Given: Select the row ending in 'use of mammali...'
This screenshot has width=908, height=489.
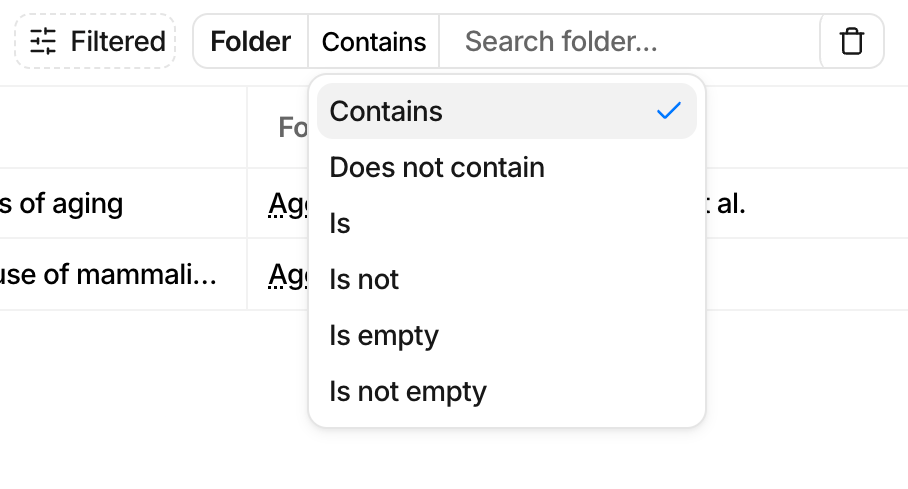Looking at the screenshot, I should (x=108, y=274).
